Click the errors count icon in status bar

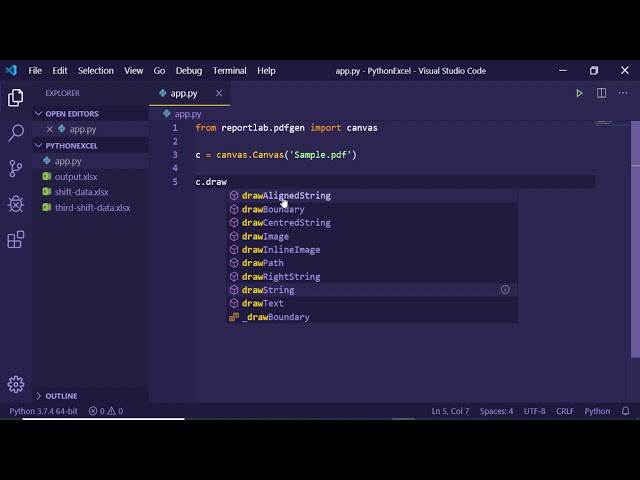93,411
